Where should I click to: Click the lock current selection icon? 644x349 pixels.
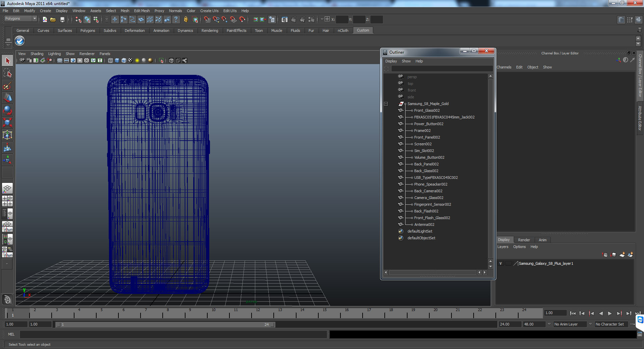point(185,19)
